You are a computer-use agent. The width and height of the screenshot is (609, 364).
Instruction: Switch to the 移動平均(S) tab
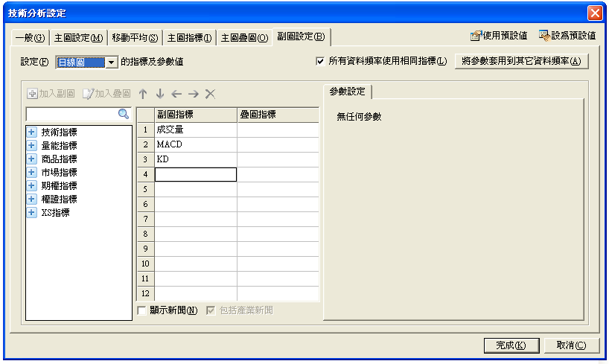135,38
